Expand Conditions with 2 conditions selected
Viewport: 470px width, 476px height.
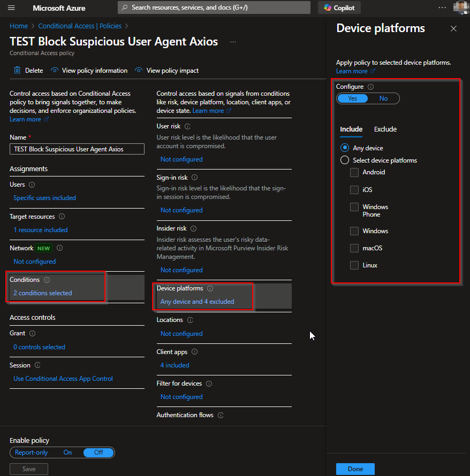point(43,293)
